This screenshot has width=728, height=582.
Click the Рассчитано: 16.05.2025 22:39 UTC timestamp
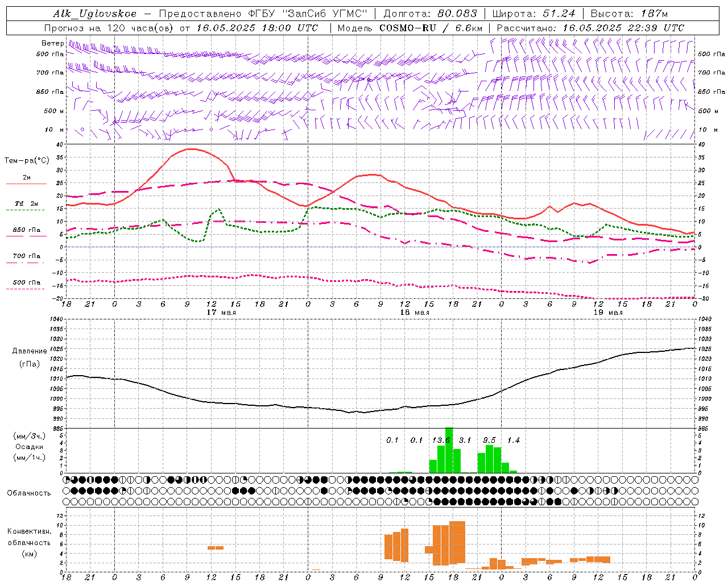coord(590,28)
